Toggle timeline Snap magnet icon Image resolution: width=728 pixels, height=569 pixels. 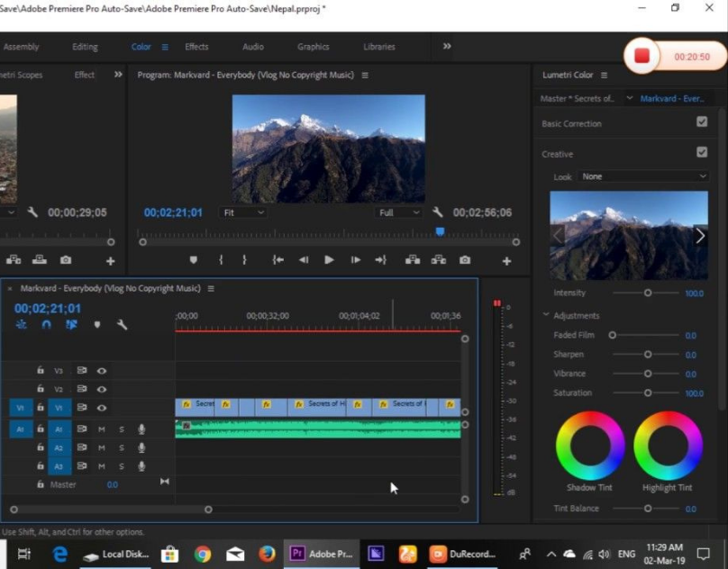(46, 324)
